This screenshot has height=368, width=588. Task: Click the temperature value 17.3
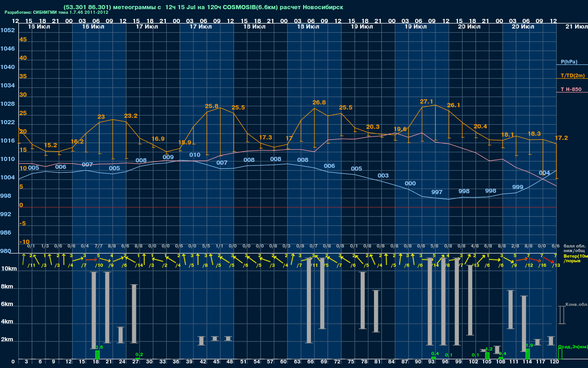coord(266,138)
